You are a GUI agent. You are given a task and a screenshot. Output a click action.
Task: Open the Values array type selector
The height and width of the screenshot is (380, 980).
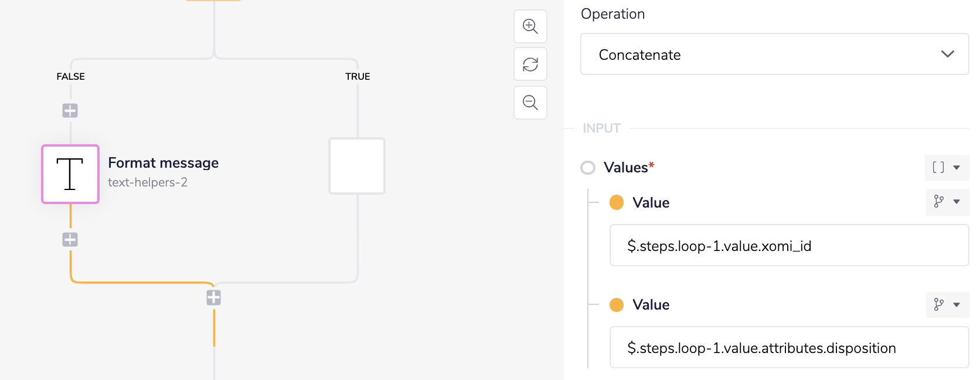pos(947,168)
